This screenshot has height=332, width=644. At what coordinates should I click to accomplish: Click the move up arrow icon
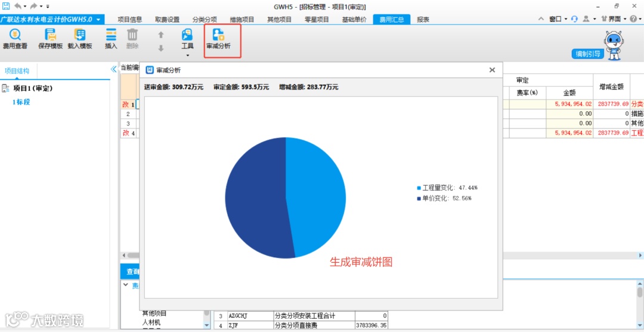pyautogui.click(x=161, y=35)
